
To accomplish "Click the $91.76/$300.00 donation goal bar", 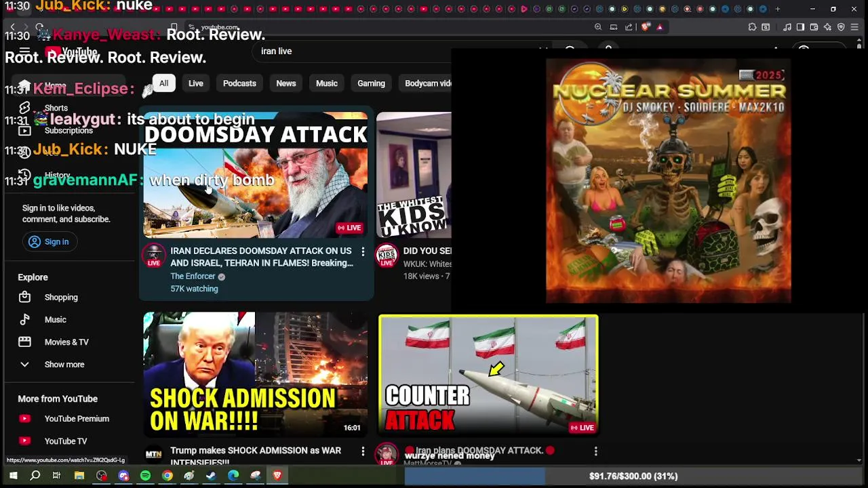I will coord(633,476).
